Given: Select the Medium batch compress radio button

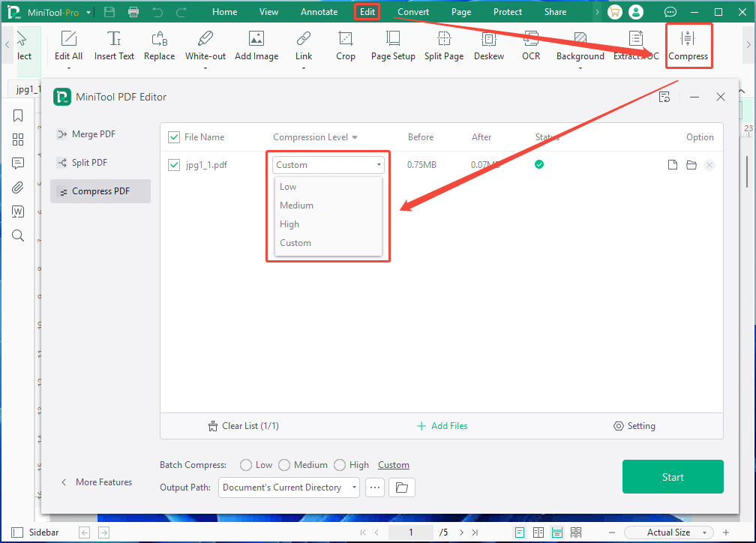Looking at the screenshot, I should pyautogui.click(x=284, y=465).
